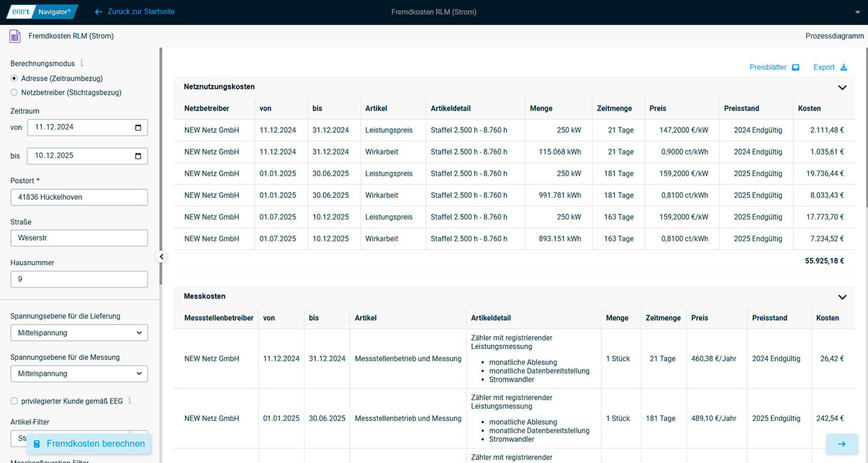Open the top-right user menu caret
Image resolution: width=868 pixels, height=463 pixels.
(857, 12)
